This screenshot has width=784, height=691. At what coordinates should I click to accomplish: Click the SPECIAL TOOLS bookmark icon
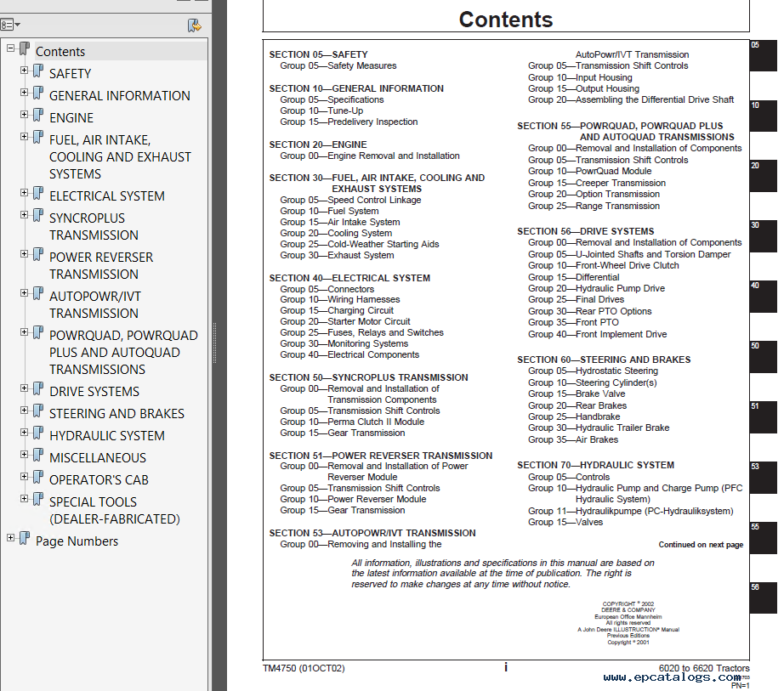tap(38, 499)
